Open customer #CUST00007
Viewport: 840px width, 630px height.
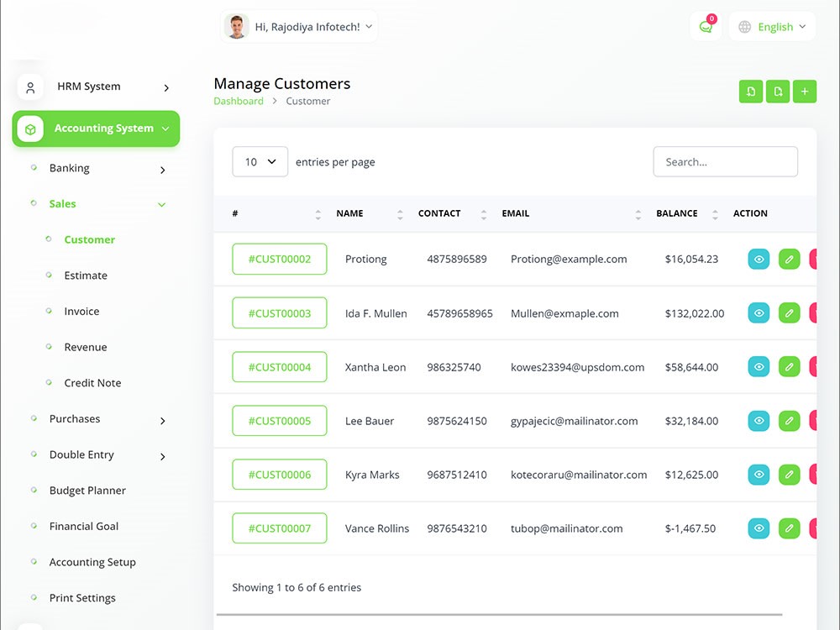[280, 528]
